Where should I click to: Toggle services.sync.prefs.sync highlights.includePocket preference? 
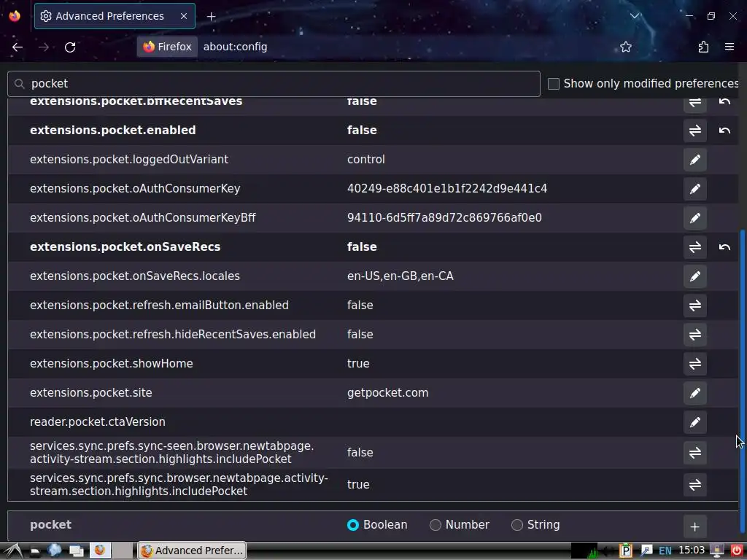pos(694,484)
